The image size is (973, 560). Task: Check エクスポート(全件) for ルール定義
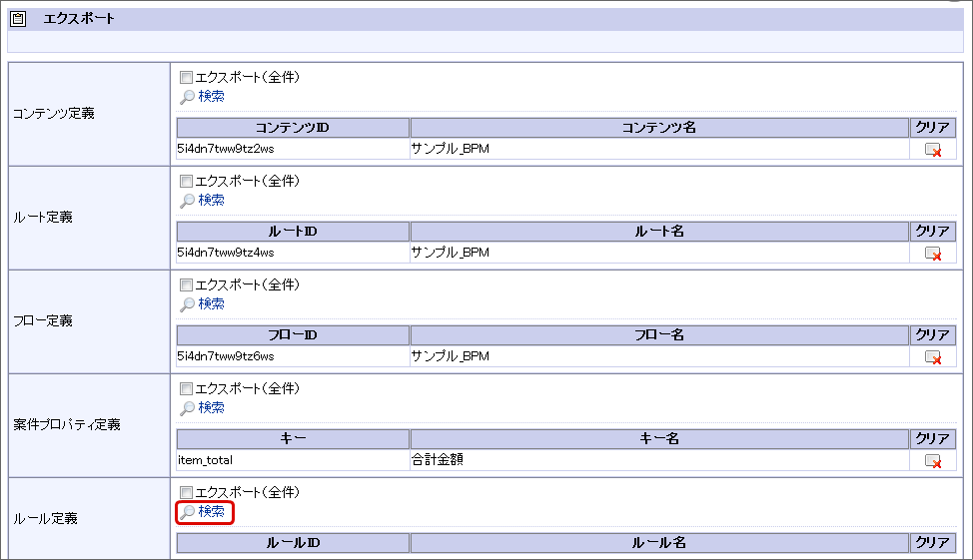186,492
